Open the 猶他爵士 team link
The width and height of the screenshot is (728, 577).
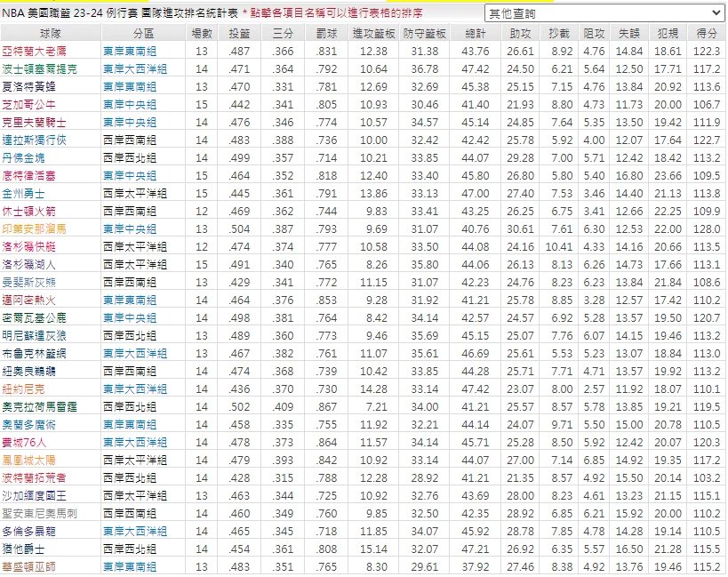click(23, 549)
